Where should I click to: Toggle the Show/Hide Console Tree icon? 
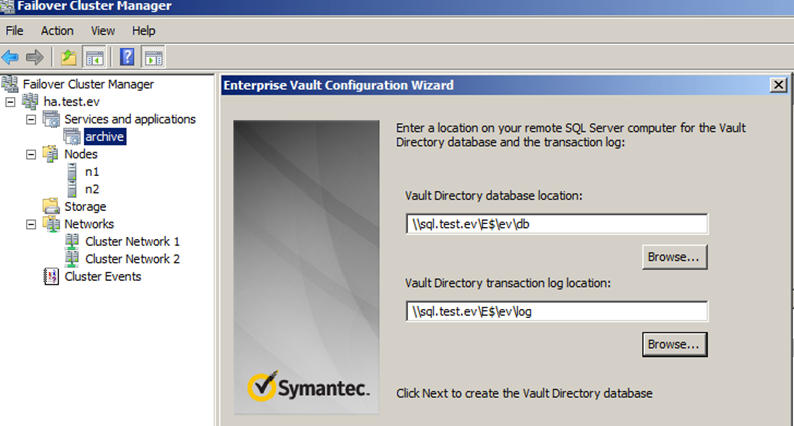(95, 57)
